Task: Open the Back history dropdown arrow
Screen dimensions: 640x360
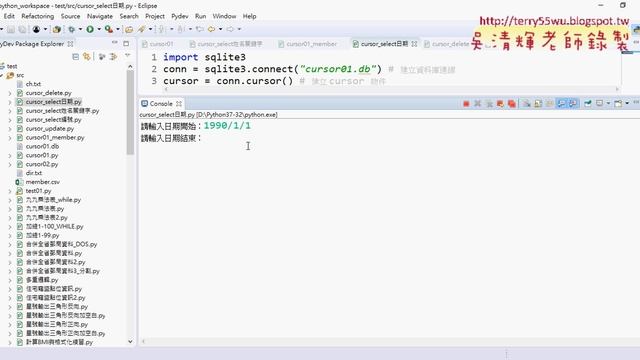Action: (220, 29)
